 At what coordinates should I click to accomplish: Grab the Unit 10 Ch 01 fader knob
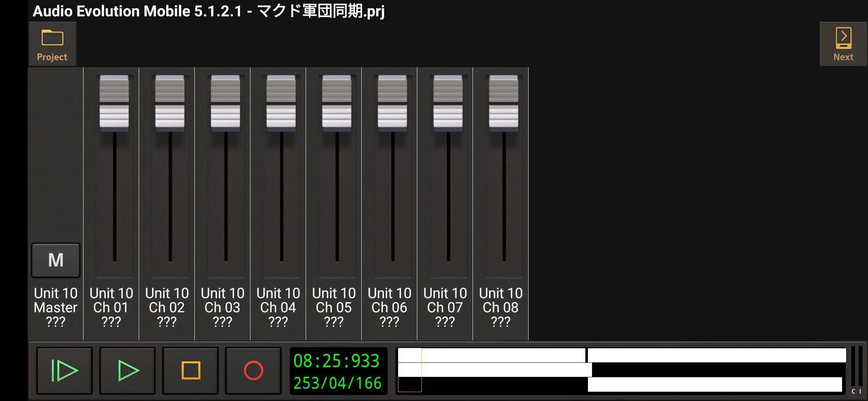click(114, 103)
